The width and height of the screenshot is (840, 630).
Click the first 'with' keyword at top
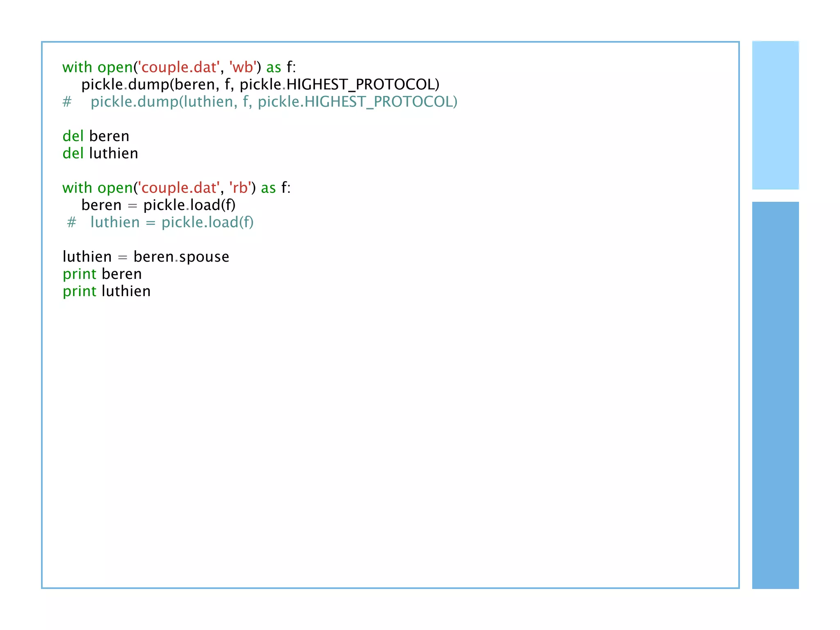pyautogui.click(x=77, y=67)
